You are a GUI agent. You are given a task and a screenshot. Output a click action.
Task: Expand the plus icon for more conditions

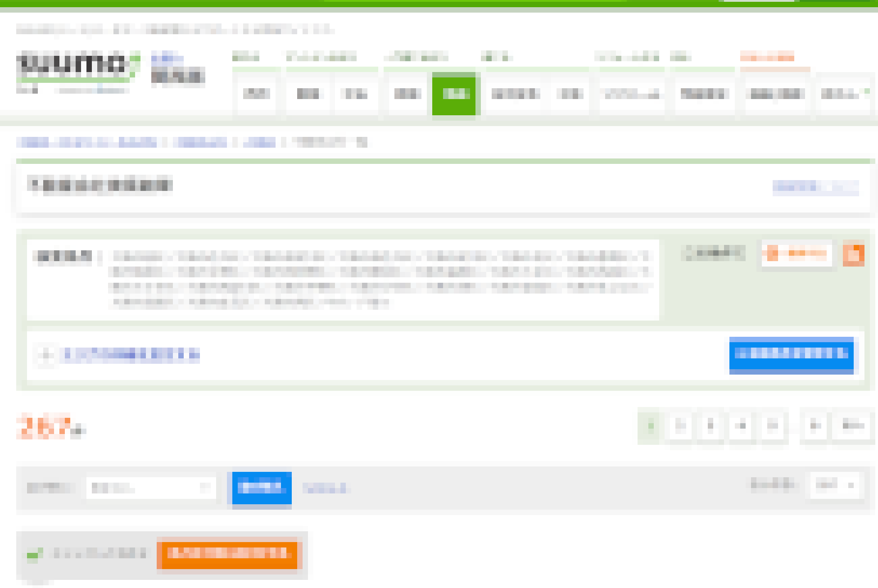46,355
